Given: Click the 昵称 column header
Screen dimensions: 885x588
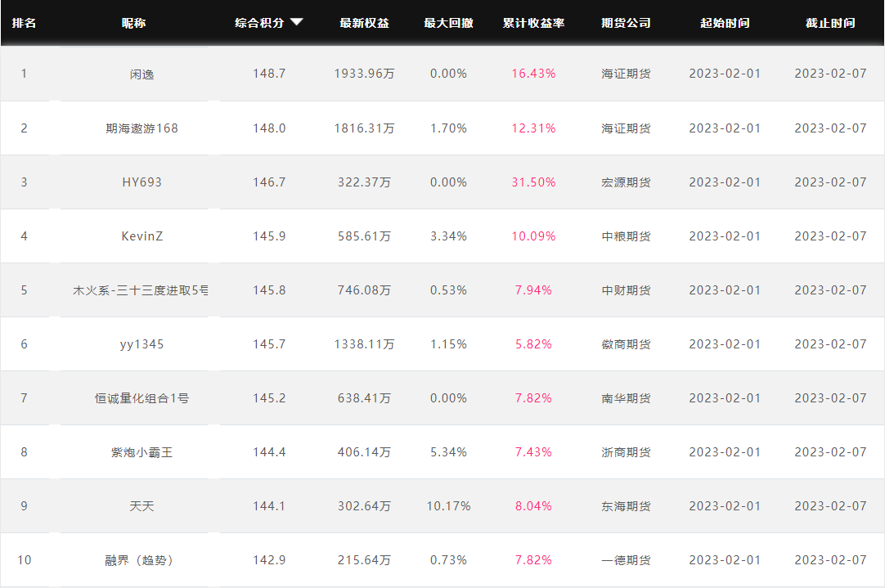Looking at the screenshot, I should (x=134, y=23).
